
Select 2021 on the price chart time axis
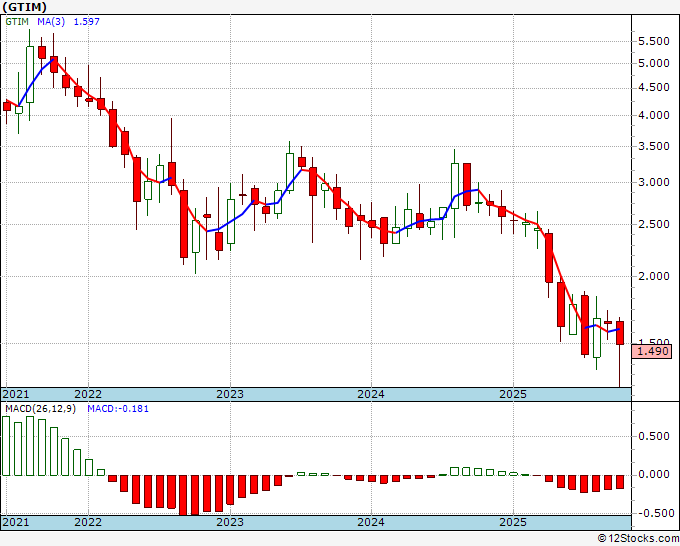[x=16, y=394]
